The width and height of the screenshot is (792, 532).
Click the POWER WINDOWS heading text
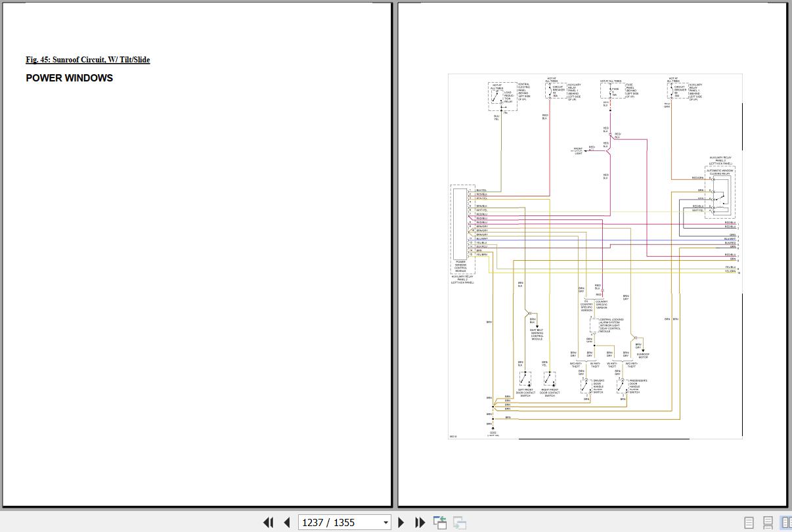click(69, 78)
